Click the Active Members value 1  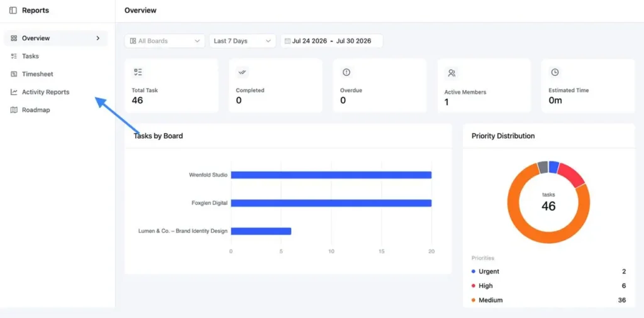click(x=447, y=102)
